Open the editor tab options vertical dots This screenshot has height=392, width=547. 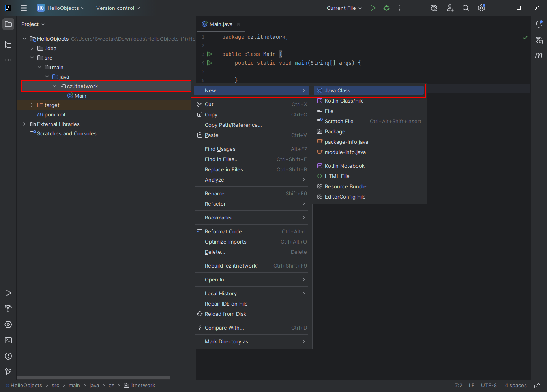tap(523, 24)
